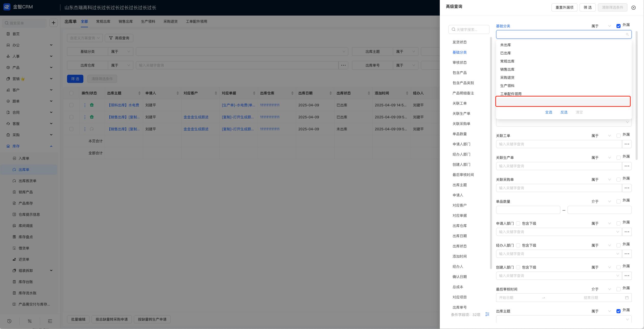The height and width of the screenshot is (329, 644).
Task: Click the history clock icon at sidebar bottom
Action: click(9, 321)
